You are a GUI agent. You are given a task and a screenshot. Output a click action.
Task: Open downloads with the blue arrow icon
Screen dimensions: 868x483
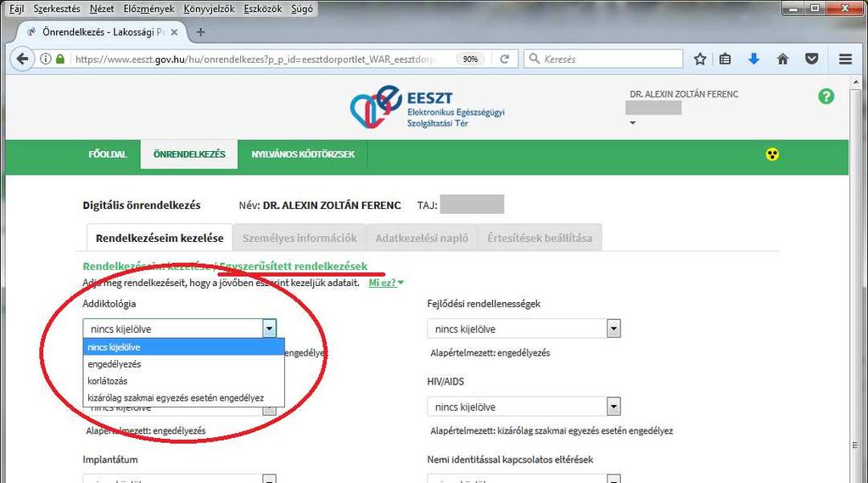pyautogui.click(x=753, y=59)
